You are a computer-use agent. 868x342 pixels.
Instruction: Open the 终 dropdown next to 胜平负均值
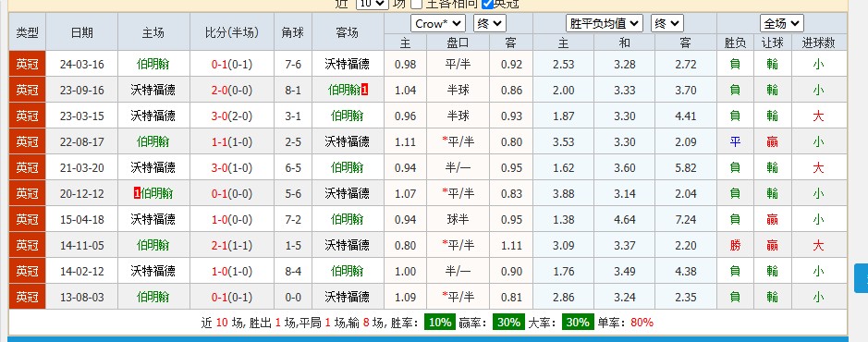pos(667,23)
